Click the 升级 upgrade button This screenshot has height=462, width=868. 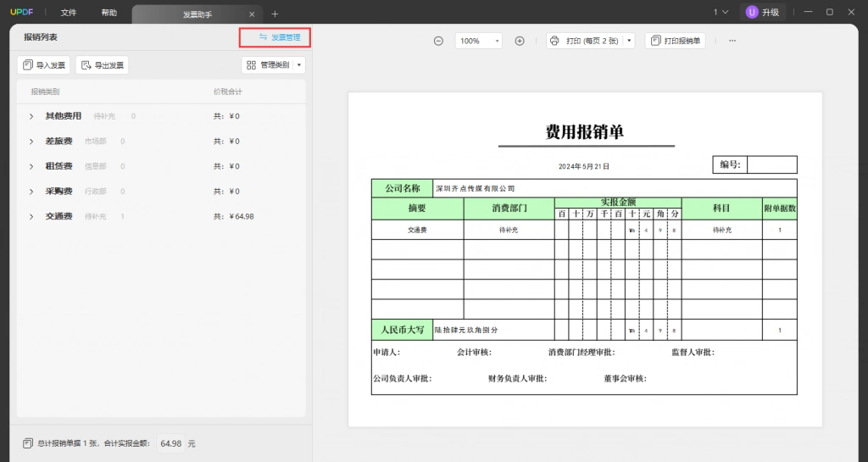[770, 12]
